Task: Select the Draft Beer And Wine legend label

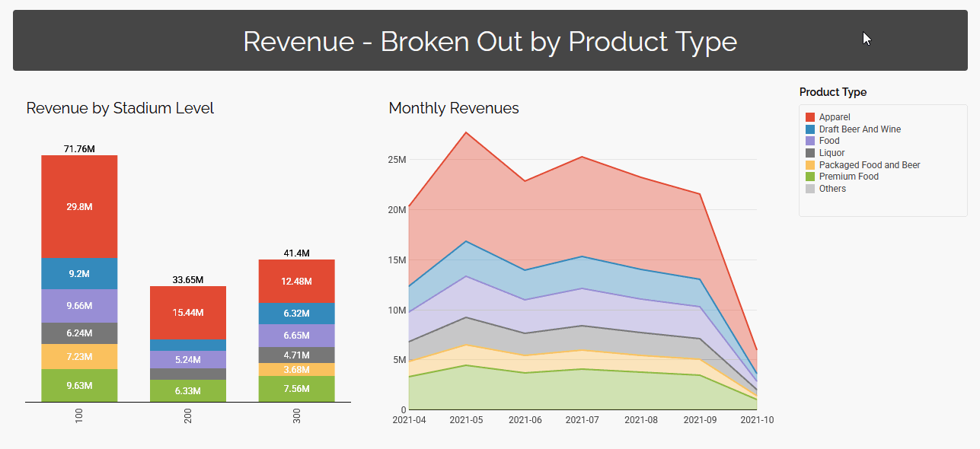Action: pyautogui.click(x=860, y=129)
